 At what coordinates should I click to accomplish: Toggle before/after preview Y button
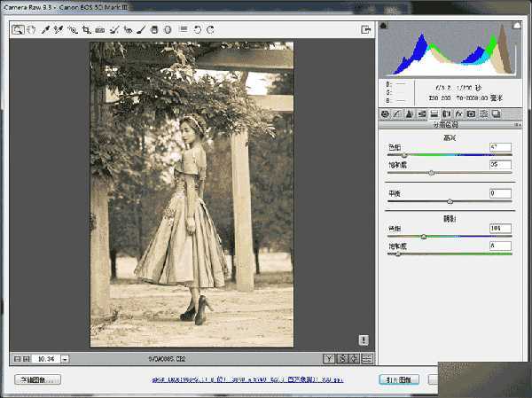(x=328, y=359)
